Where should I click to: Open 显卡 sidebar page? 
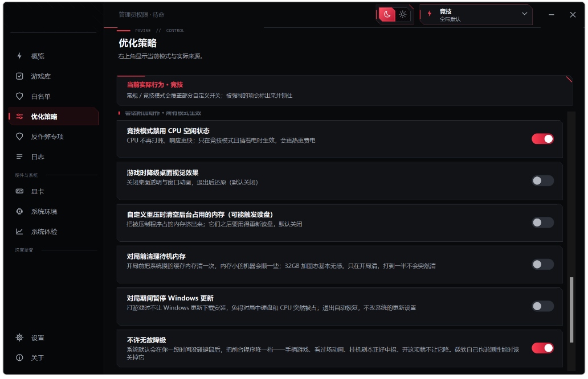pos(53,191)
